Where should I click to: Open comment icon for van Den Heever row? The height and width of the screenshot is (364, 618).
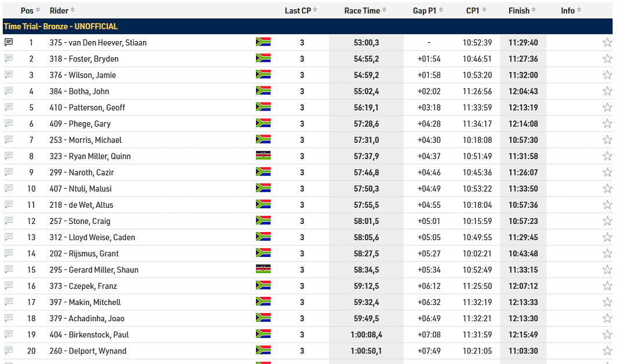tap(9, 42)
